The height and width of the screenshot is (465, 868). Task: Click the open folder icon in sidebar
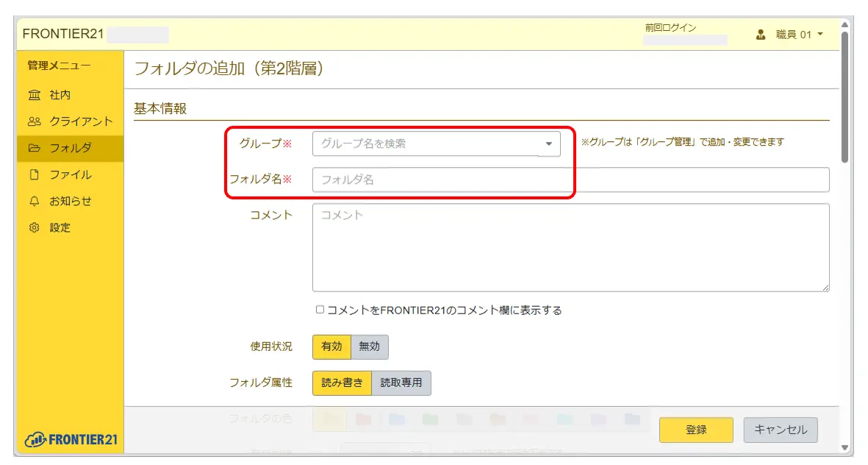35,149
